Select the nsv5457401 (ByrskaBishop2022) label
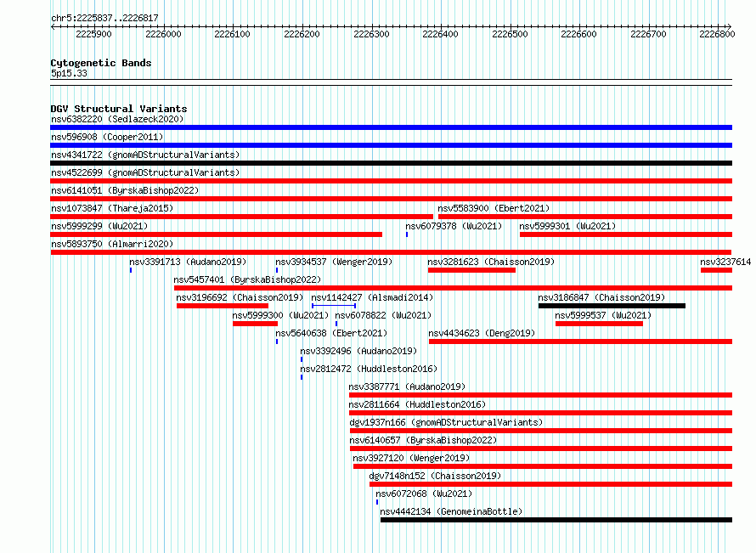Viewport: 756px width, 553px height. tap(247, 279)
